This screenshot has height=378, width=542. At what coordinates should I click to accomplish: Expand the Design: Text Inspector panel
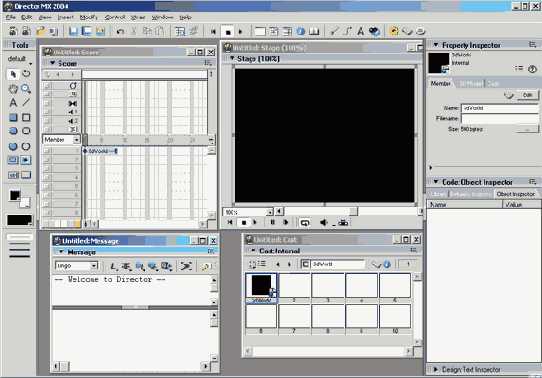436,369
